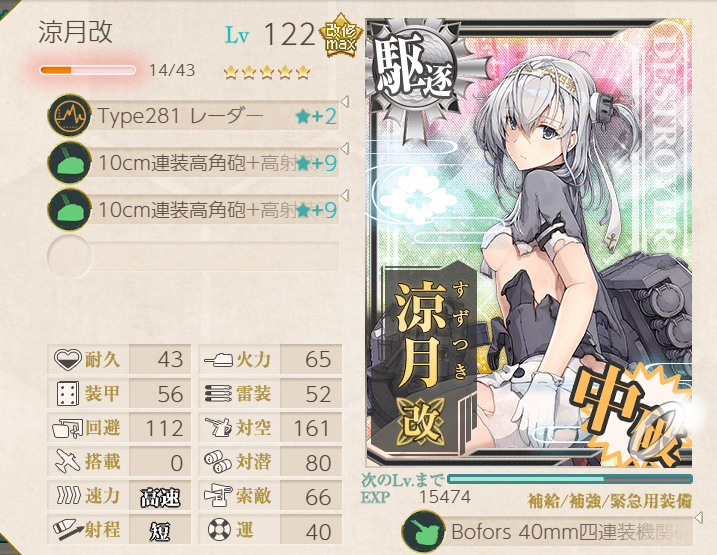This screenshot has width=717, height=555.
Task: Click the lifebuoy icon beside 運
Action: (x=219, y=530)
